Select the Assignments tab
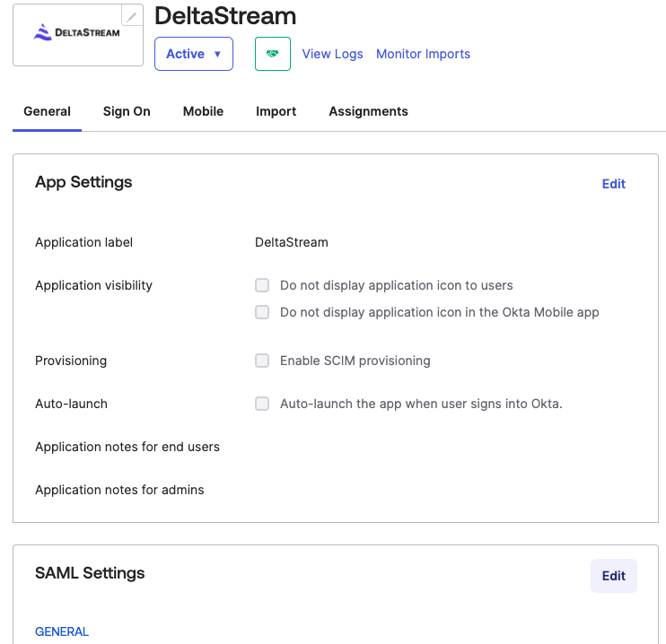The width and height of the screenshot is (666, 644). pyautogui.click(x=368, y=111)
